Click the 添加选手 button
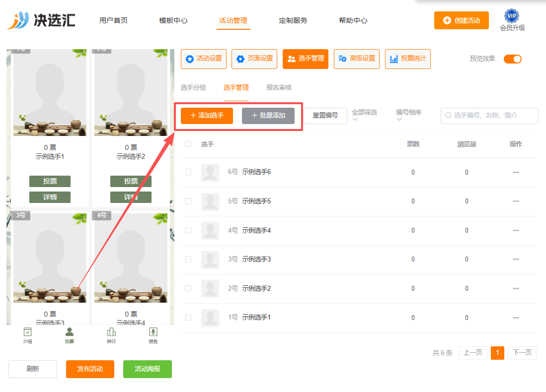This screenshot has height=392, width=546. coord(207,116)
